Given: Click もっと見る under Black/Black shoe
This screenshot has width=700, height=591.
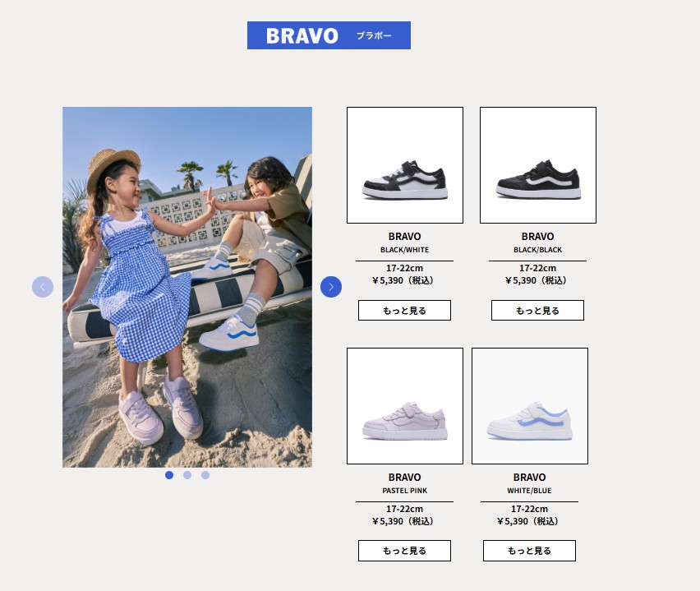Looking at the screenshot, I should coord(537,311).
